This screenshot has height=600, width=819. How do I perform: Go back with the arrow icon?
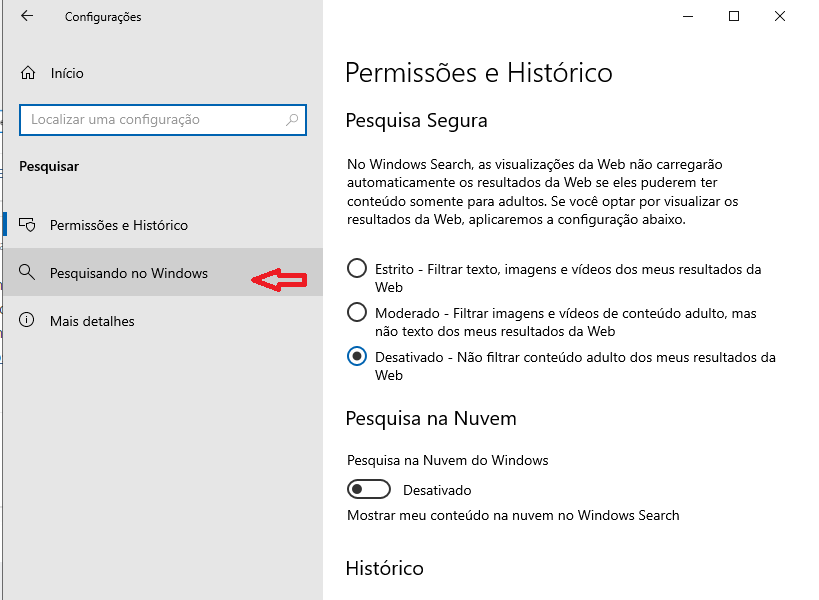(x=27, y=16)
